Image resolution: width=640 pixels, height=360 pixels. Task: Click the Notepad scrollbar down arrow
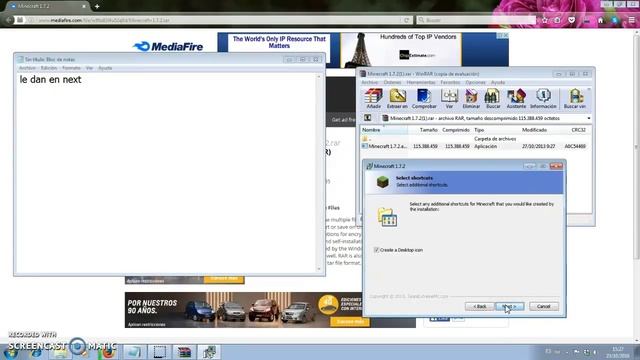pyautogui.click(x=320, y=269)
